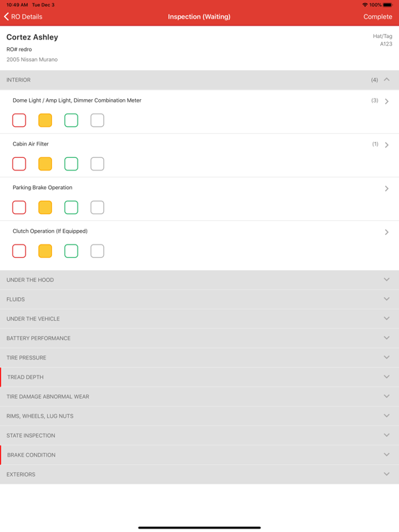Screen dimensions: 399x532
Task: Open Parking Brake Operation details chevron
Action: 387,188
